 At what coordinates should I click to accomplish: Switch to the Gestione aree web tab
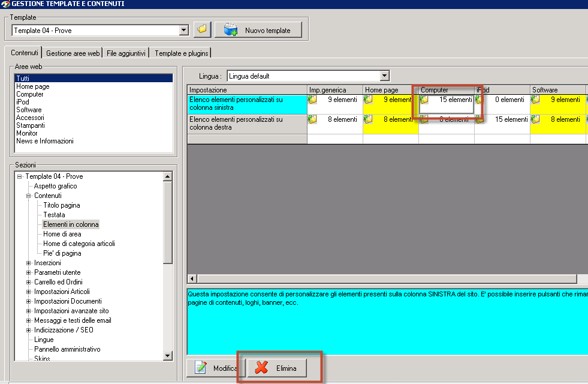click(x=73, y=53)
